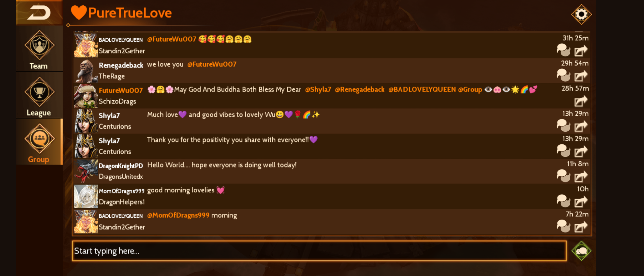Open FutureWu007's avatar portrait

tap(86, 96)
